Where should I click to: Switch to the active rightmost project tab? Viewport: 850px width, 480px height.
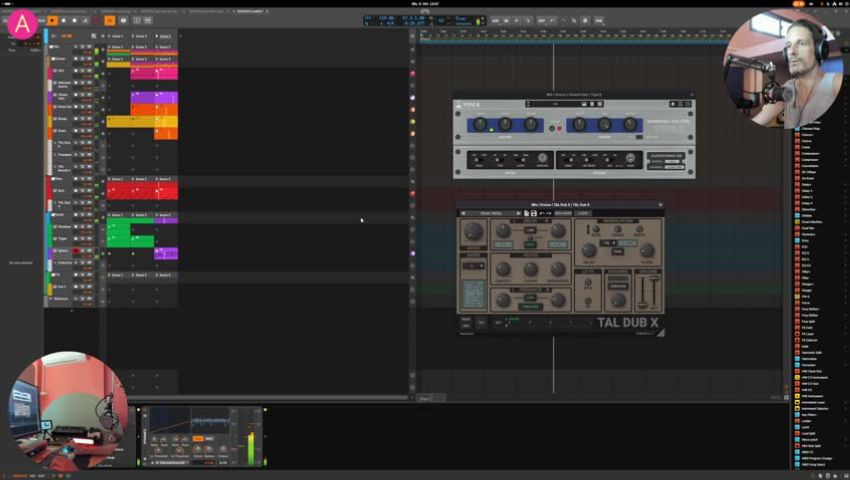click(x=250, y=9)
